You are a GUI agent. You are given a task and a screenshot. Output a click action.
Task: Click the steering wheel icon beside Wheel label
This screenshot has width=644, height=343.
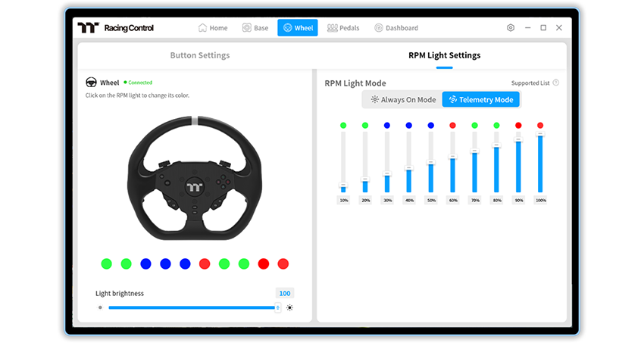pos(91,82)
